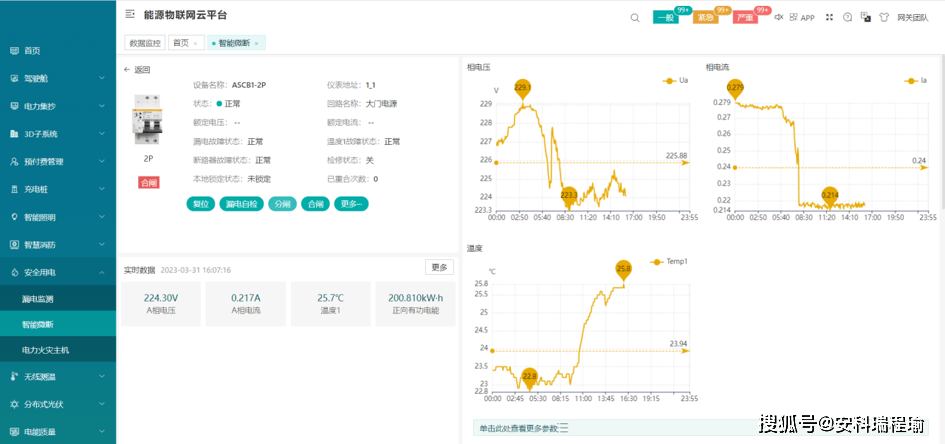This screenshot has width=945, height=444.
Task: Open the help question mark icon
Action: coord(847,17)
